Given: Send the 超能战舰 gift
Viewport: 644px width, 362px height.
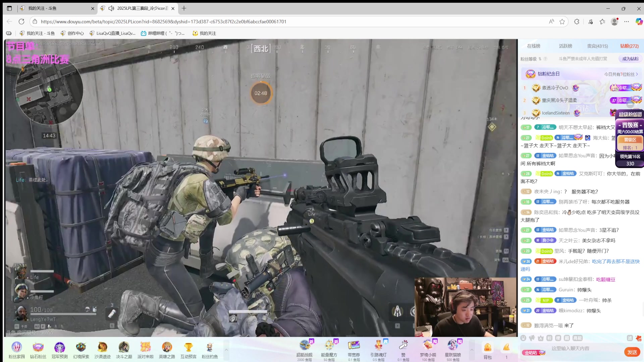Looking at the screenshot, I should click(x=304, y=350).
